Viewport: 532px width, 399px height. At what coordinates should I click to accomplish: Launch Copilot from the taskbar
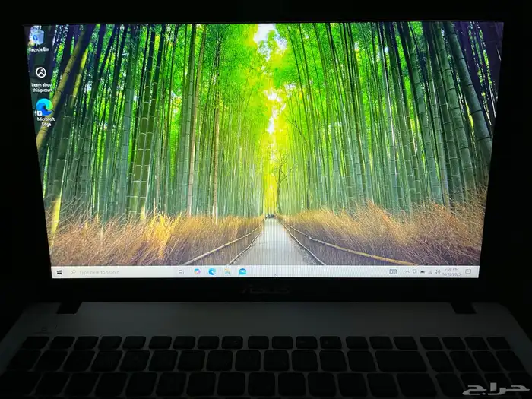pyautogui.click(x=198, y=271)
